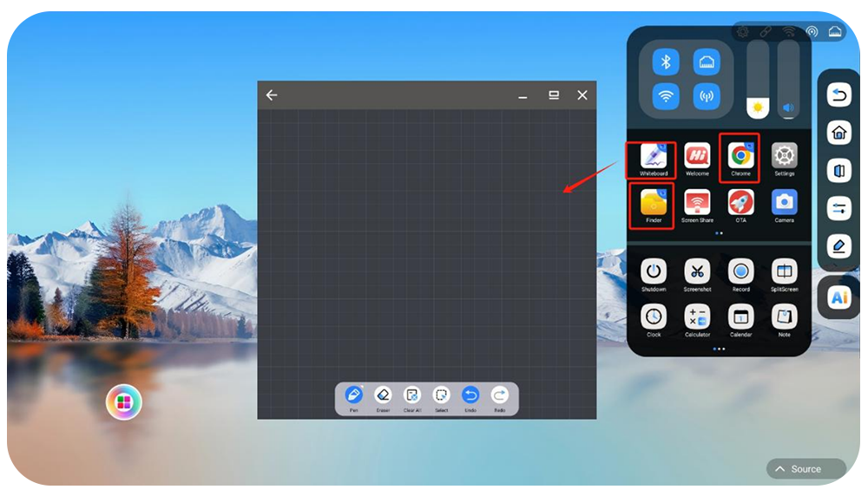Screen dimensions: 868x496
Task: Open the colorful floating apps launcher
Action: (124, 402)
